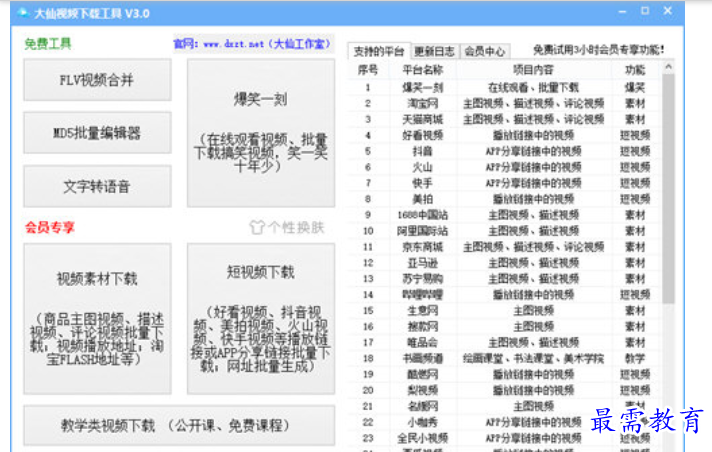
Task: Select the 全民小视频 platform row
Action: tap(504, 438)
